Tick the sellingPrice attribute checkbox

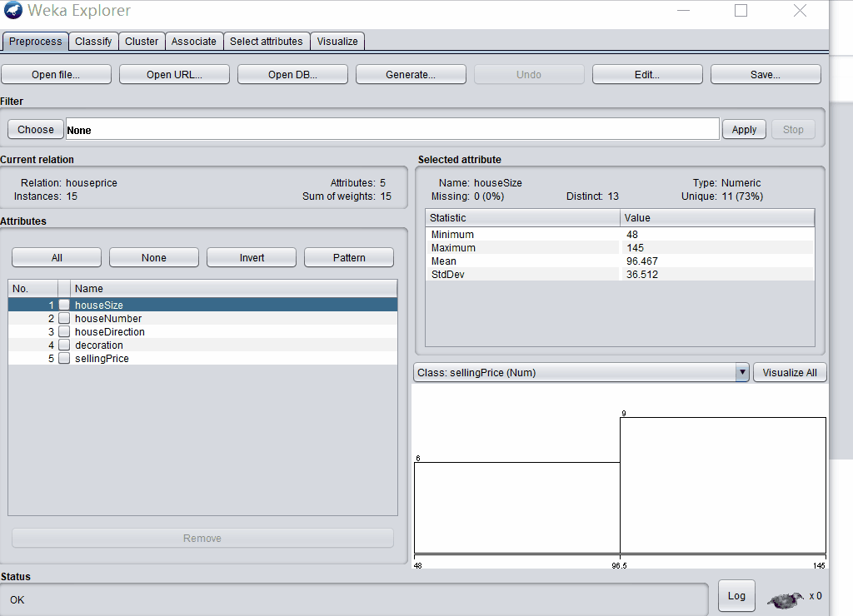tap(64, 358)
